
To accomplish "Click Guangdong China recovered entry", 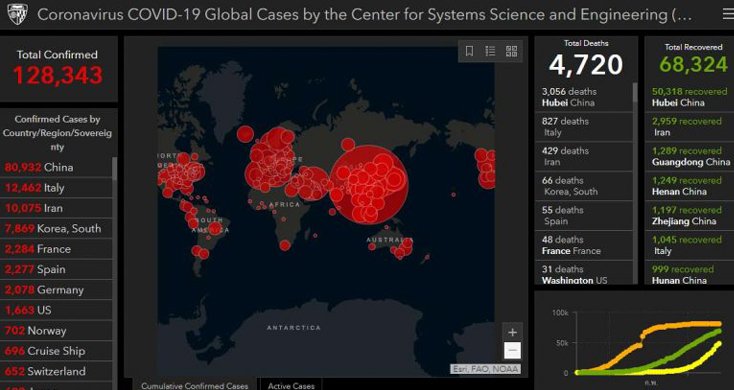I will pyautogui.click(x=689, y=156).
